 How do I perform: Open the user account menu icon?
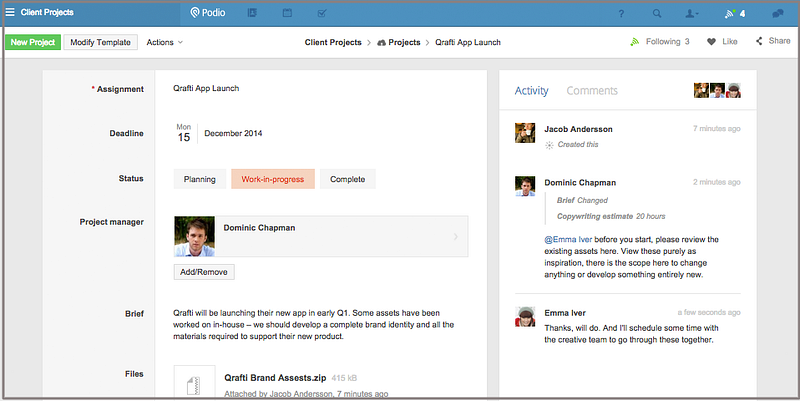[692, 14]
